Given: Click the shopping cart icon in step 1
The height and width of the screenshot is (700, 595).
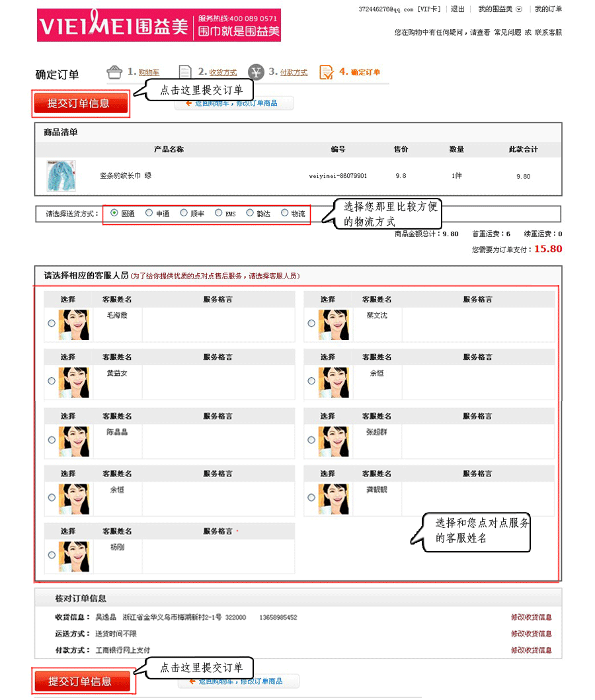Looking at the screenshot, I should point(114,72).
